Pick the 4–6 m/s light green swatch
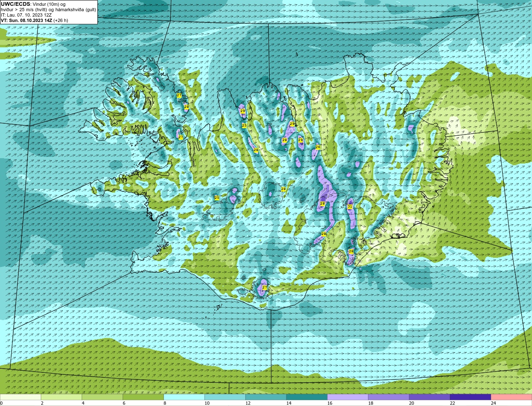 coord(103,397)
